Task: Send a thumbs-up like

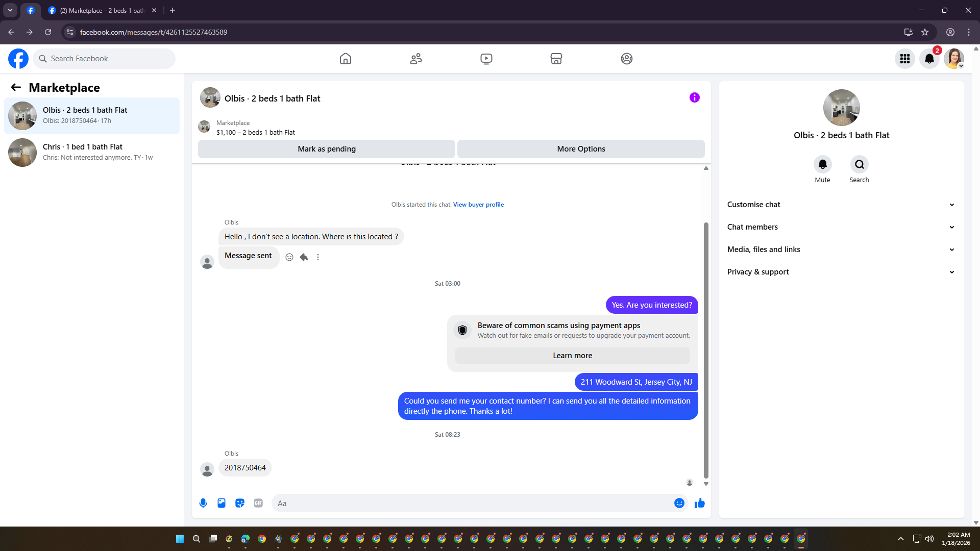Action: 699,503
